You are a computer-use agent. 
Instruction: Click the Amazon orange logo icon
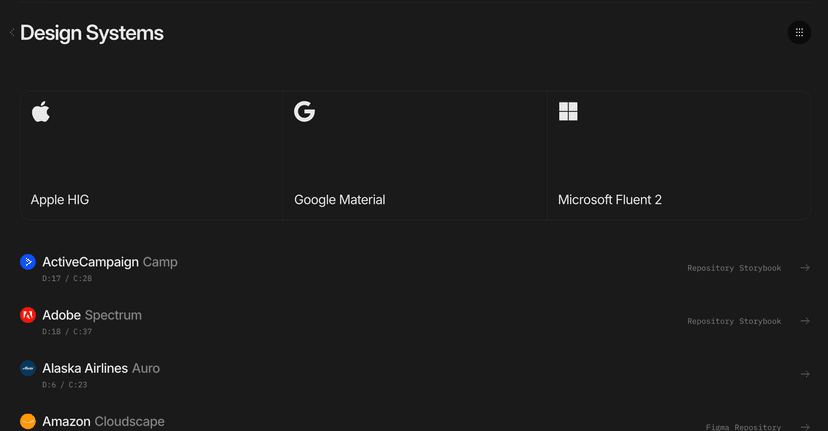coord(27,421)
